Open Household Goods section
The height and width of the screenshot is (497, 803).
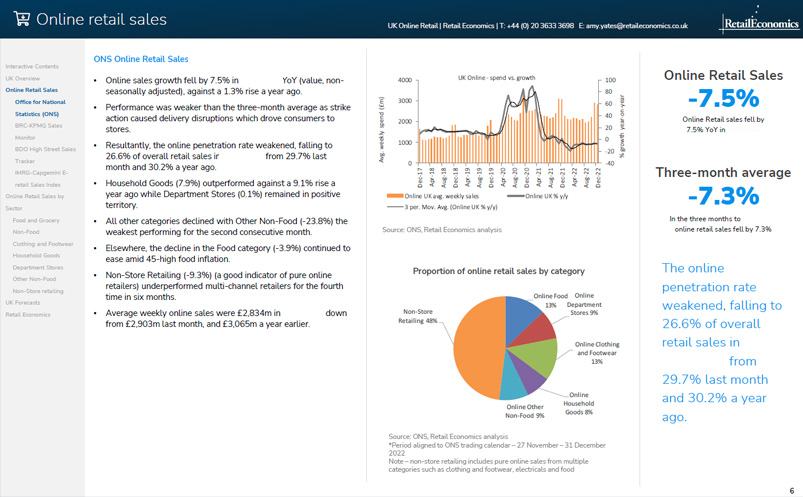tap(36, 256)
